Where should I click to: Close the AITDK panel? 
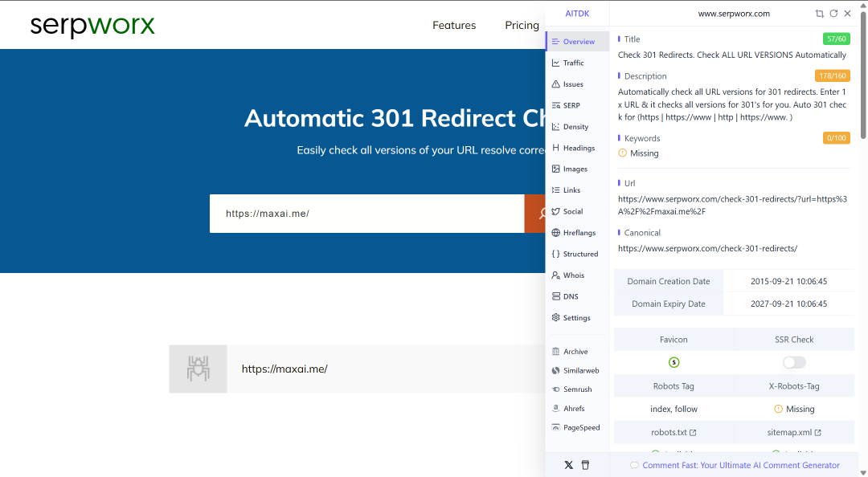[x=848, y=14]
